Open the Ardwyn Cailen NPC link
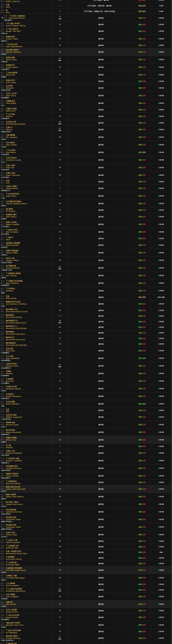This screenshot has width=172, height=644. point(12,39)
